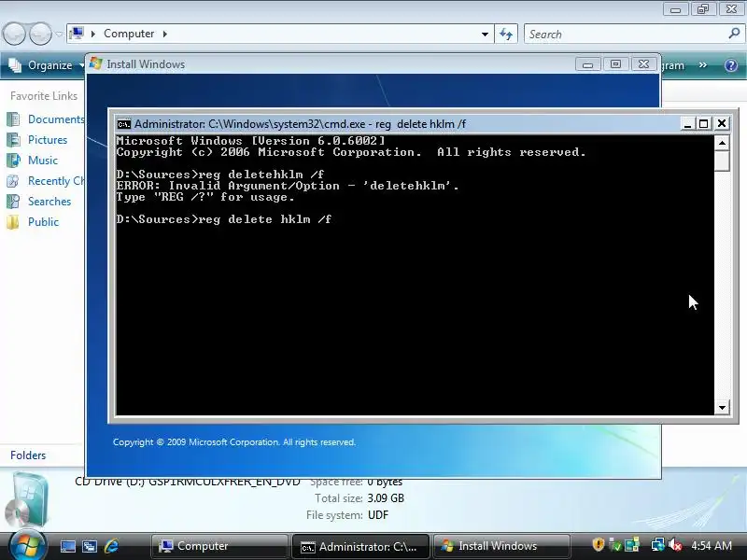Show more toolbar commands chevron
Viewport: 747px width, 560px height.
click(703, 65)
